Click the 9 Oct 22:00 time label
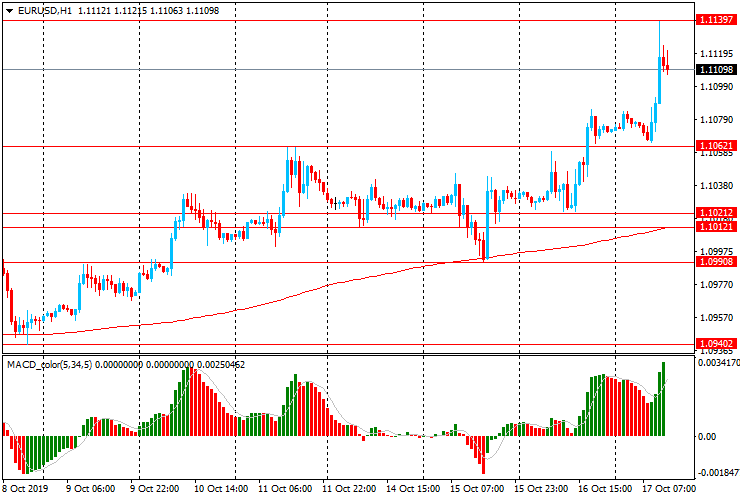 coord(154,488)
